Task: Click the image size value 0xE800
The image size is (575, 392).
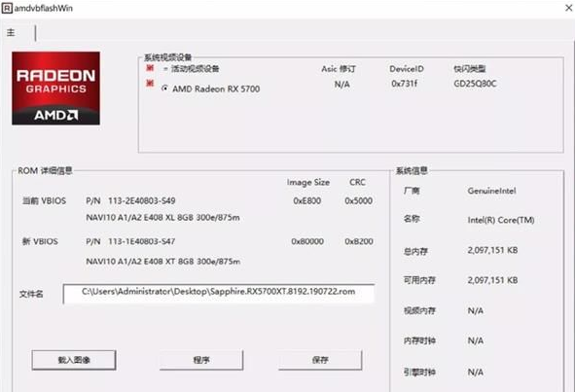Action: tap(306, 201)
